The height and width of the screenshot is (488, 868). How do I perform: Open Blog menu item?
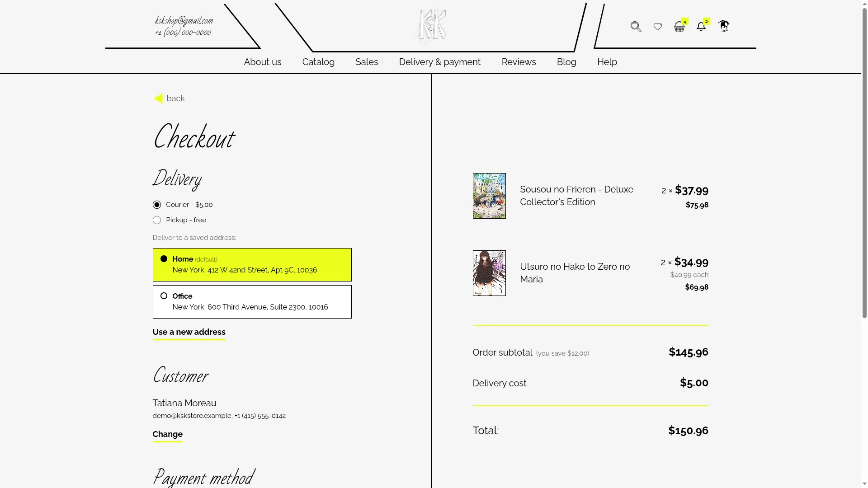click(x=566, y=62)
